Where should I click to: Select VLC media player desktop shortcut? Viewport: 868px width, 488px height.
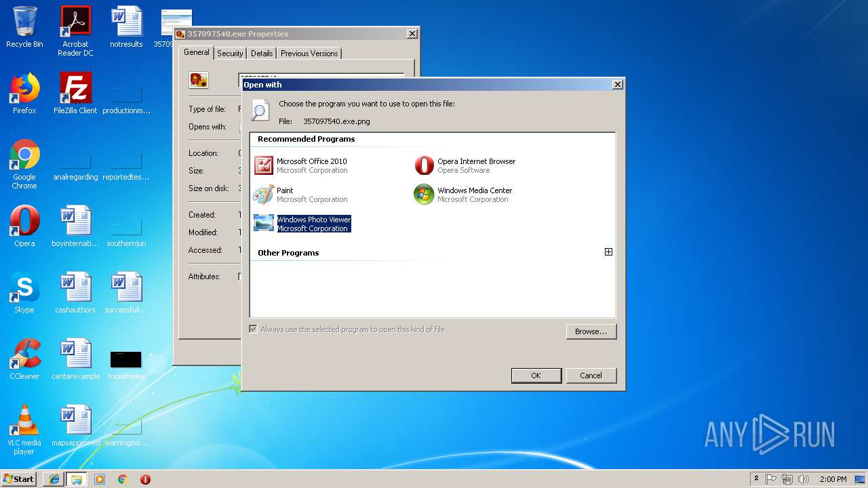24,430
